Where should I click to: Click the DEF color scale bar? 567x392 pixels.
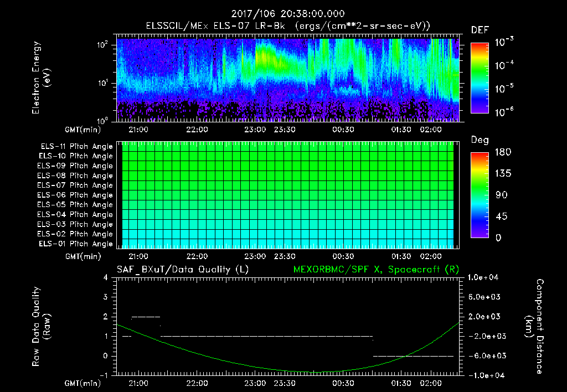pyautogui.click(x=480, y=78)
